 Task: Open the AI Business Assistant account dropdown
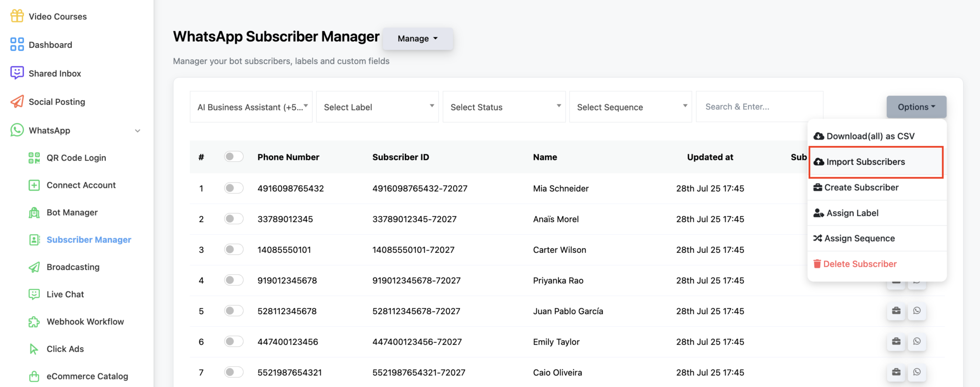click(251, 107)
